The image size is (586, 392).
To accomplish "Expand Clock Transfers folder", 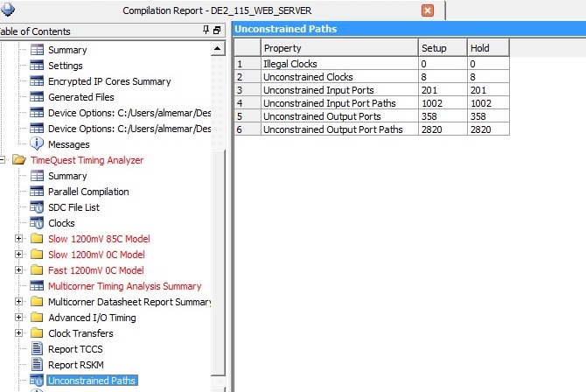I will (x=18, y=332).
